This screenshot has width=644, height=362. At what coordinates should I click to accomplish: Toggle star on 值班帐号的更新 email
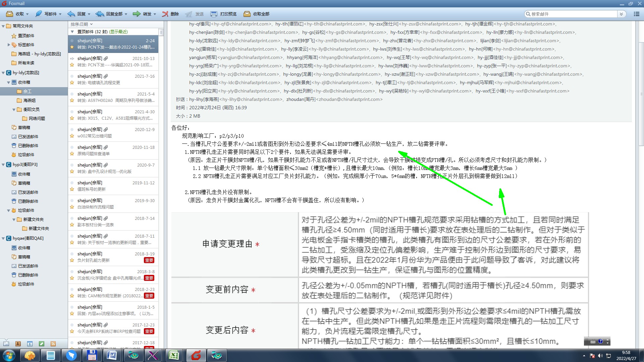coord(72,189)
